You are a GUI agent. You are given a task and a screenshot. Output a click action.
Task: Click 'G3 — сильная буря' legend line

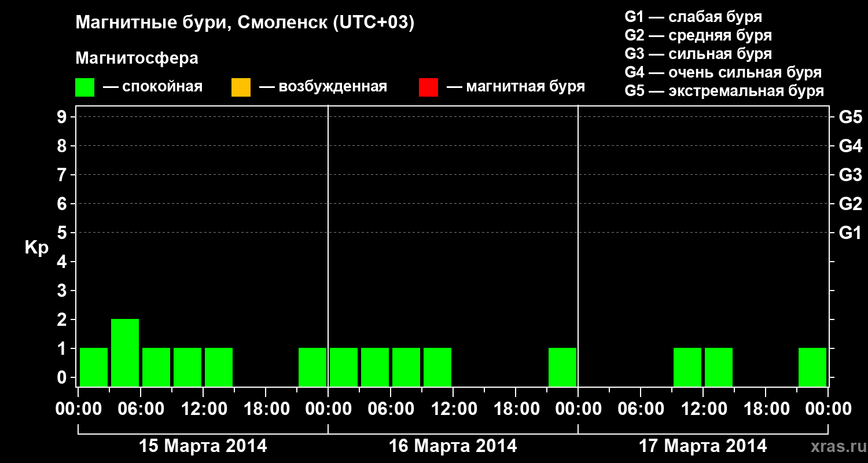pos(698,54)
